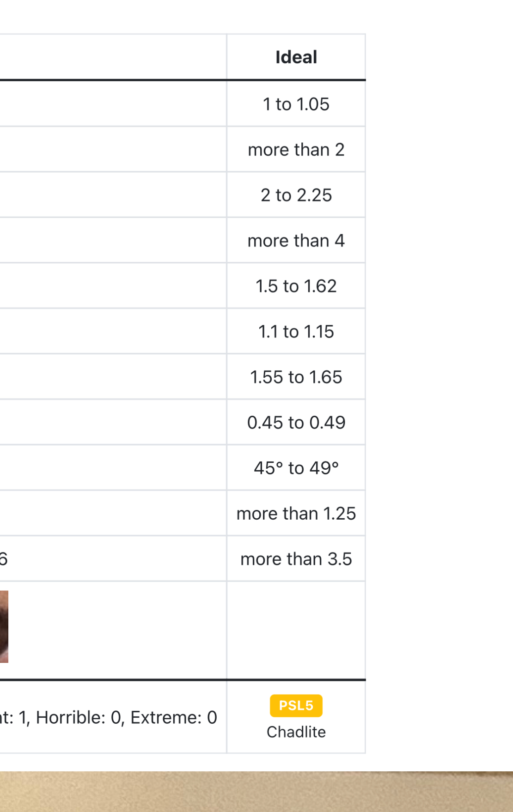Click the '2 to 2.25' ideal value
This screenshot has width=513, height=812.
296,195
